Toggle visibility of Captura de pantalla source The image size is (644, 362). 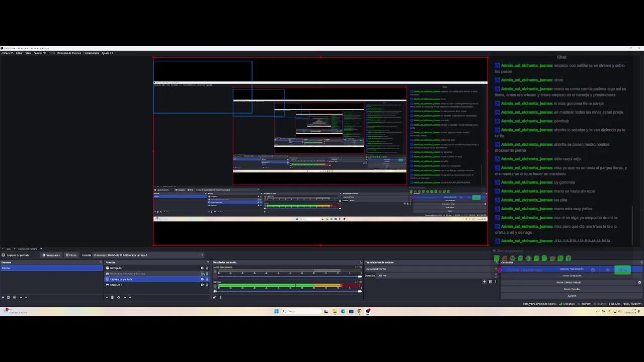point(202,279)
